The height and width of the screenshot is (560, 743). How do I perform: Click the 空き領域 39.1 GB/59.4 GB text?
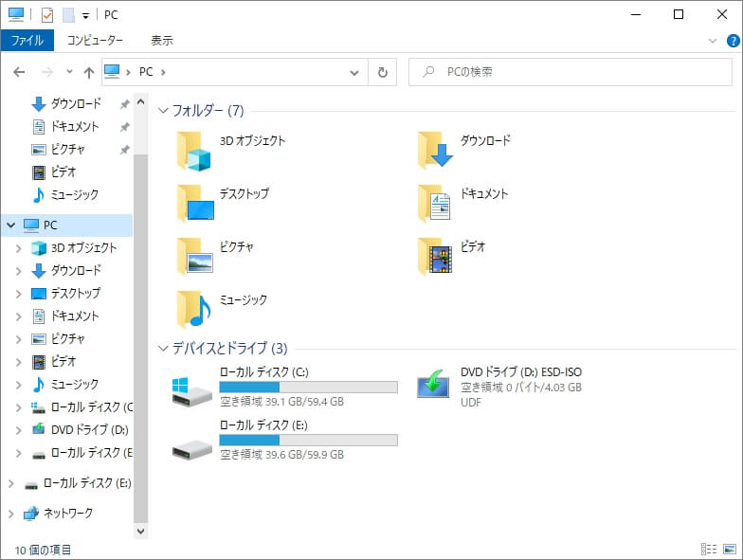(282, 402)
